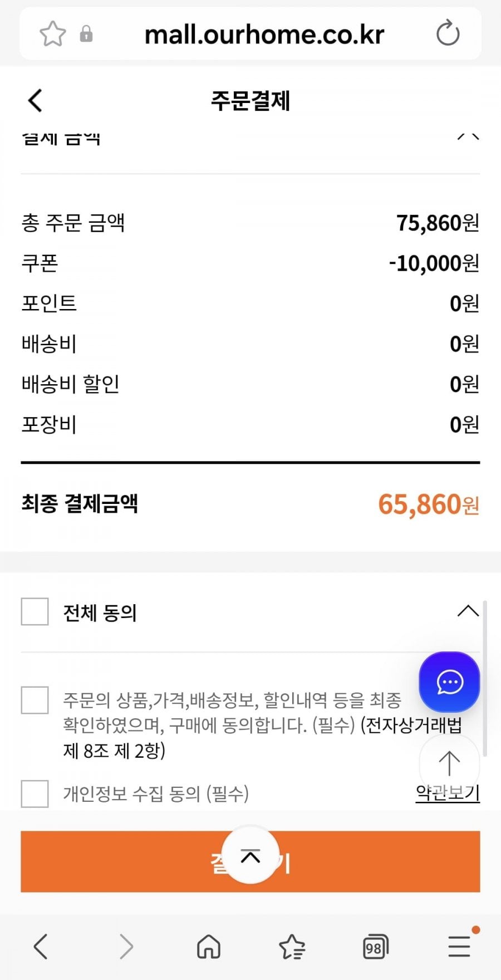501x980 pixels.
Task: Open the browser tab switcher showing 98
Action: coord(375,947)
